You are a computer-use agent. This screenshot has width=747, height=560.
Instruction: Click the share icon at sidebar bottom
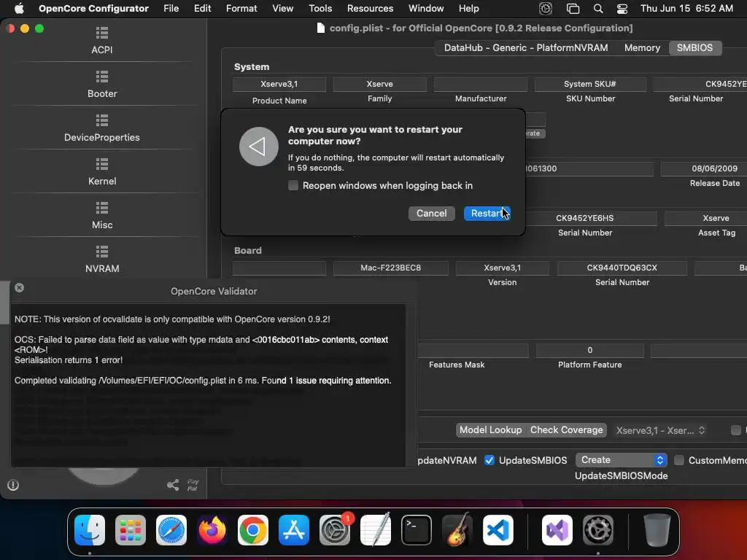coord(173,485)
